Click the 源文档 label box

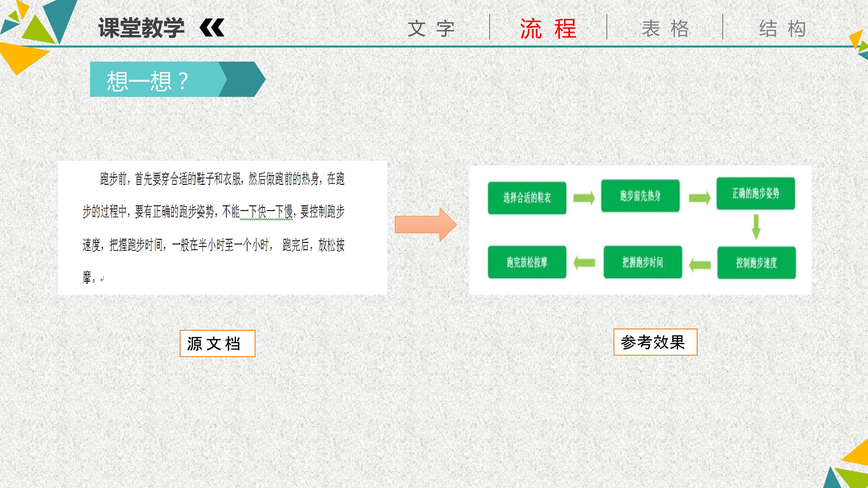tap(217, 343)
